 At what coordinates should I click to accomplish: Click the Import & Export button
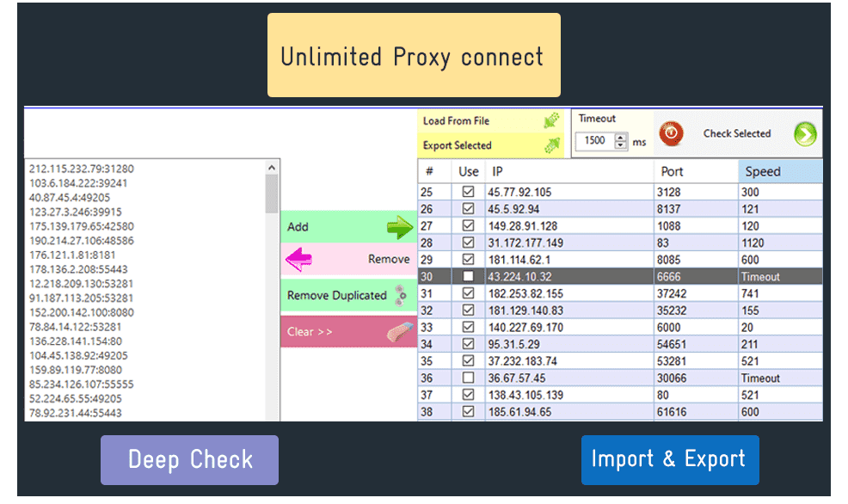click(x=669, y=459)
